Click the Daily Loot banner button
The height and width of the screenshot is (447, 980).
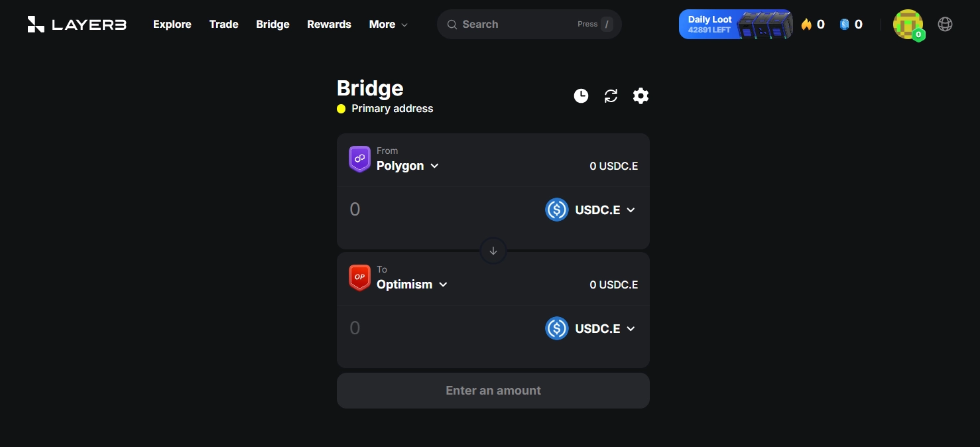735,25
